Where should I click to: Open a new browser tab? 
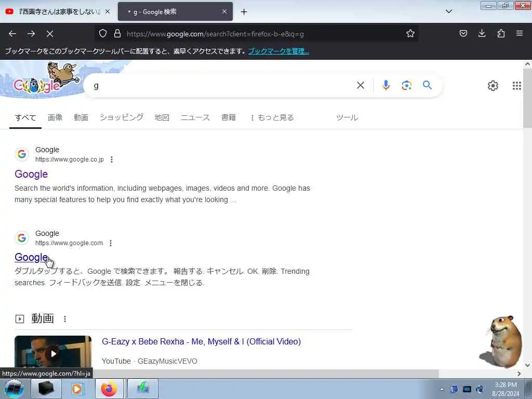pos(244,12)
